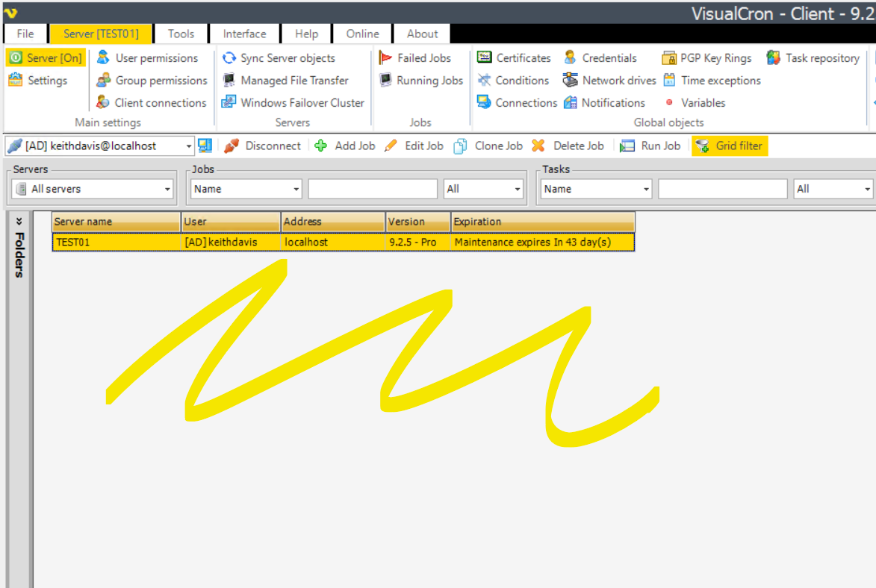876x588 pixels.
Task: Click the Time exceptions icon
Action: pos(669,80)
